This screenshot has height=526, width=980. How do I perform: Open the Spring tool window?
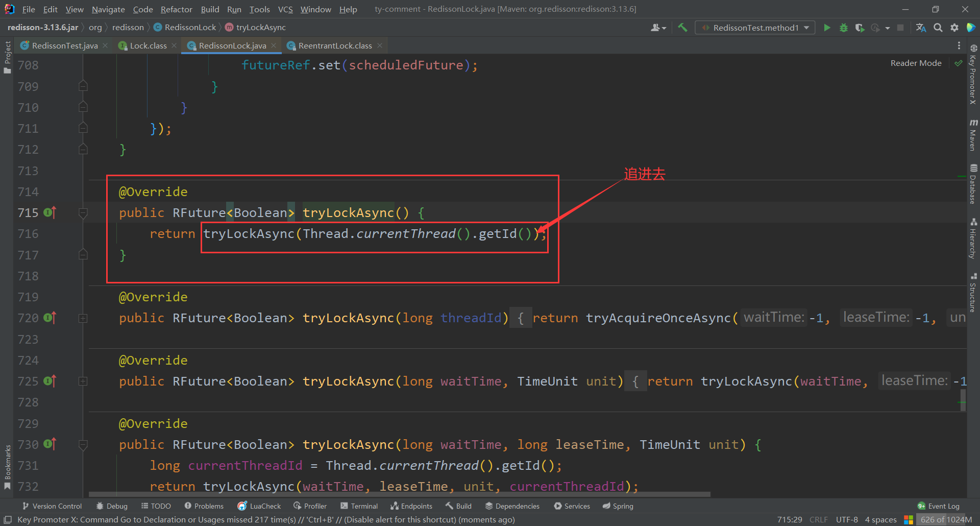618,506
